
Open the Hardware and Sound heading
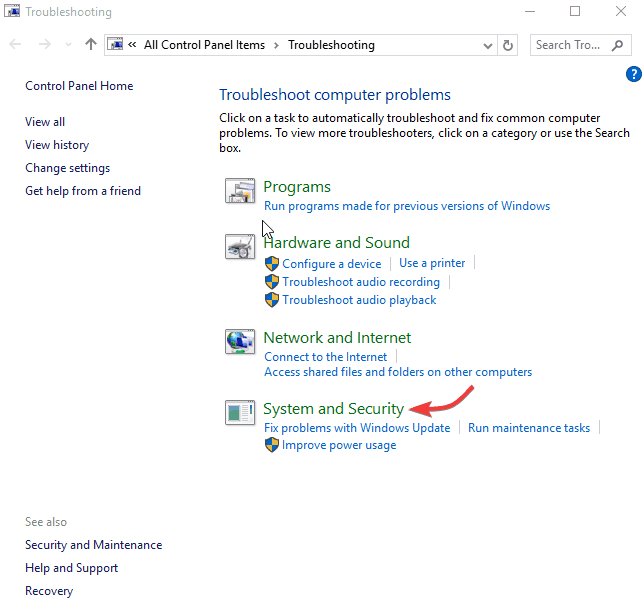337,243
